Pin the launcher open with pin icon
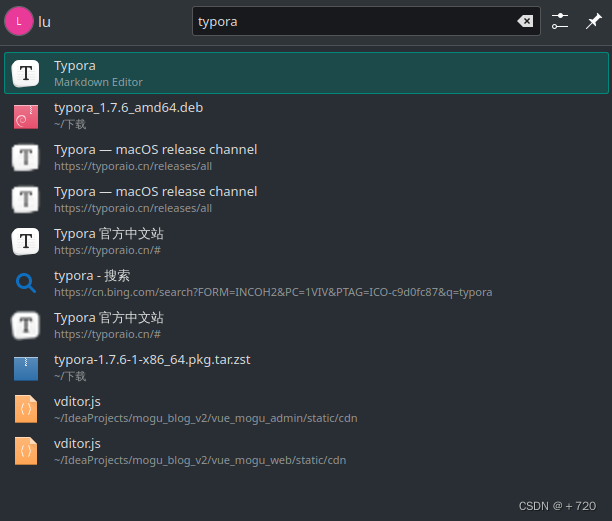Image resolution: width=612 pixels, height=521 pixels. click(594, 21)
